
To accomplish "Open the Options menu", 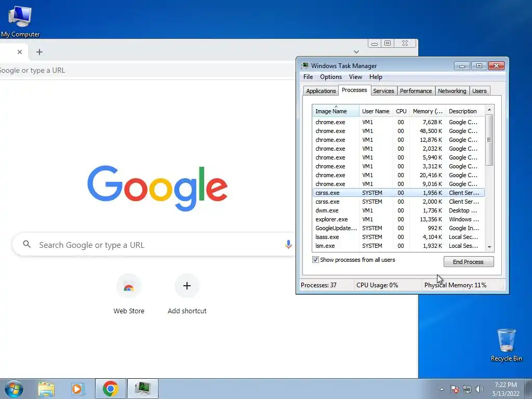I will coord(331,77).
